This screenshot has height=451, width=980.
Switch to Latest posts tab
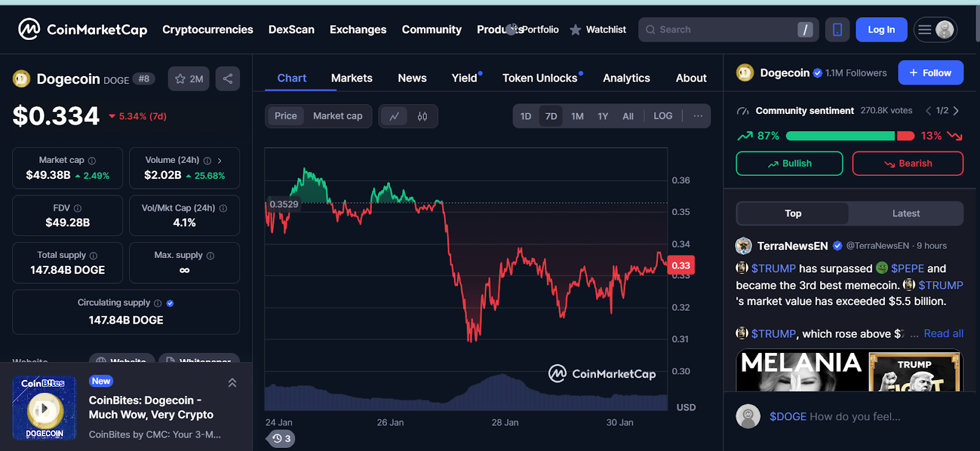(905, 213)
